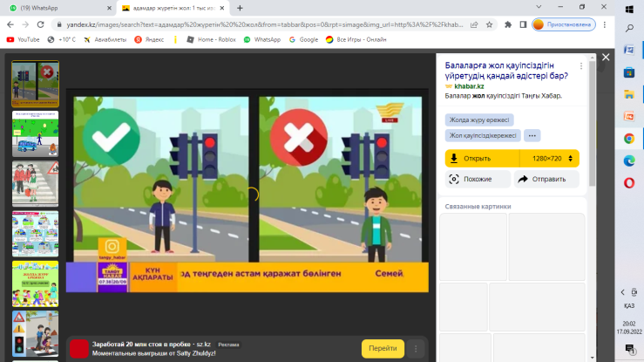Close the WhatsApp tab

coord(109,8)
